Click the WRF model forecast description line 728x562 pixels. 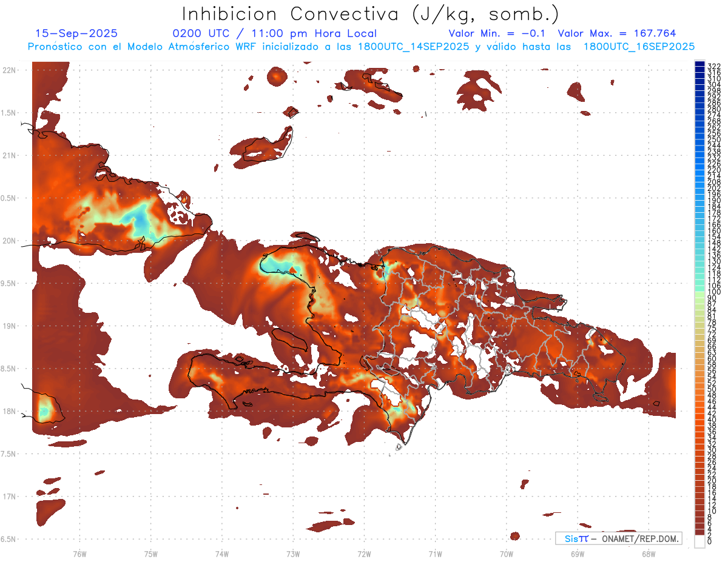click(361, 46)
